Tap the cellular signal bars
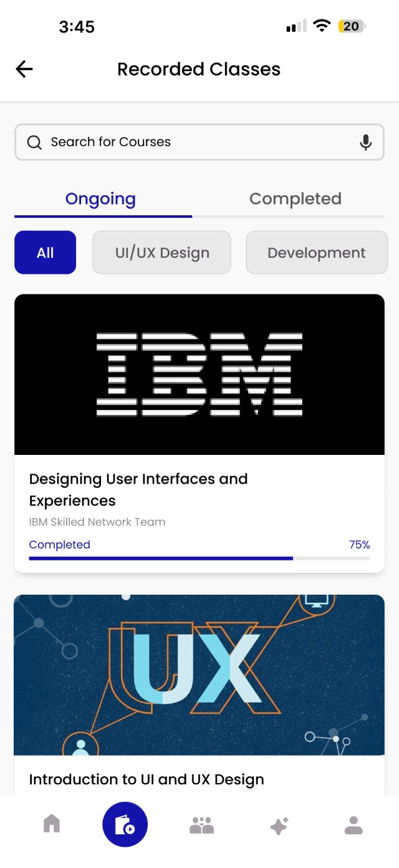 click(x=296, y=26)
